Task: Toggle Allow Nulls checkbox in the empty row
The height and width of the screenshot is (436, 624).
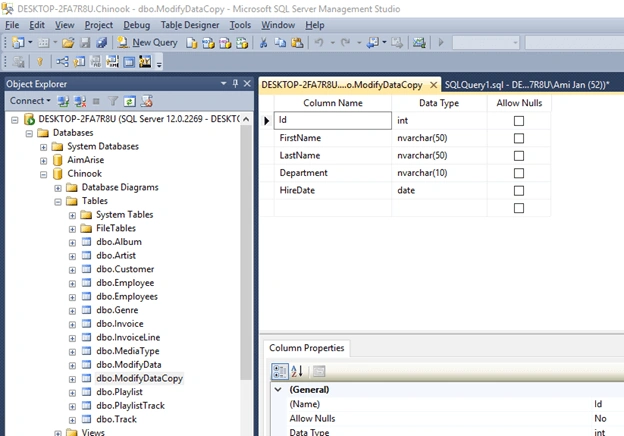Action: 519,208
